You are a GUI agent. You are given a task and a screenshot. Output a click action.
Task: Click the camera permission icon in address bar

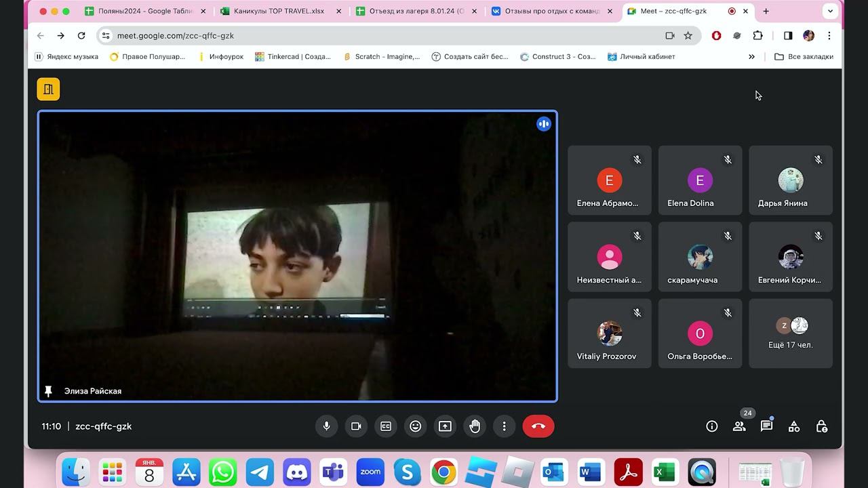[x=670, y=35]
